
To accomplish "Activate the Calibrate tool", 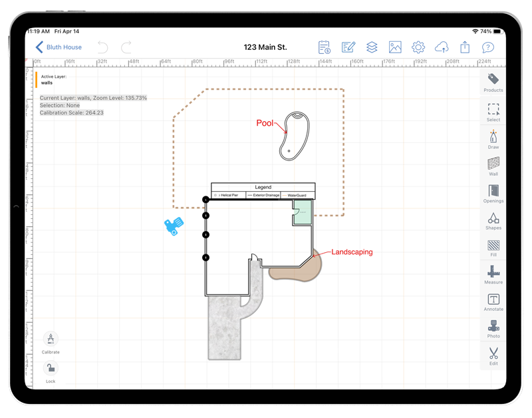I will 51,338.
